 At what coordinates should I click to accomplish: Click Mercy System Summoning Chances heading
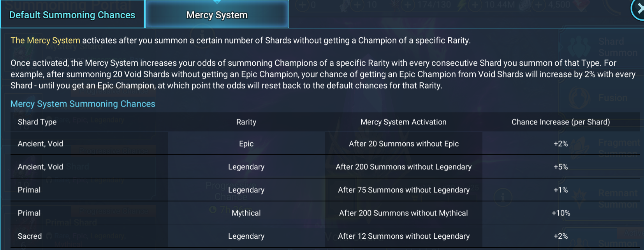[83, 104]
